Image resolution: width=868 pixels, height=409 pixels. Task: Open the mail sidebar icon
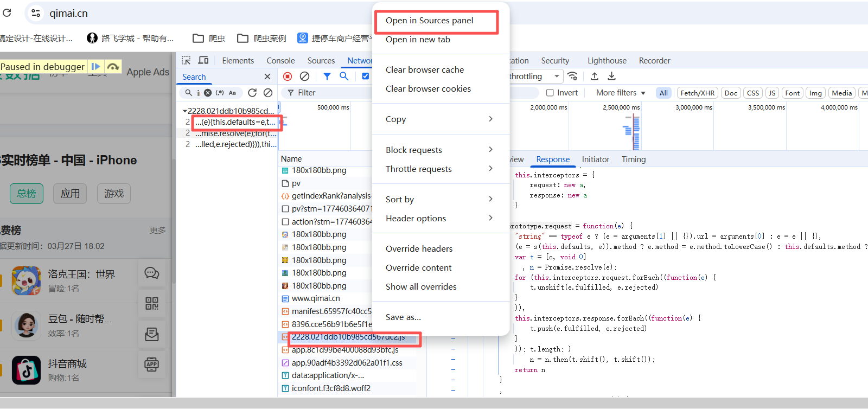coord(152,334)
